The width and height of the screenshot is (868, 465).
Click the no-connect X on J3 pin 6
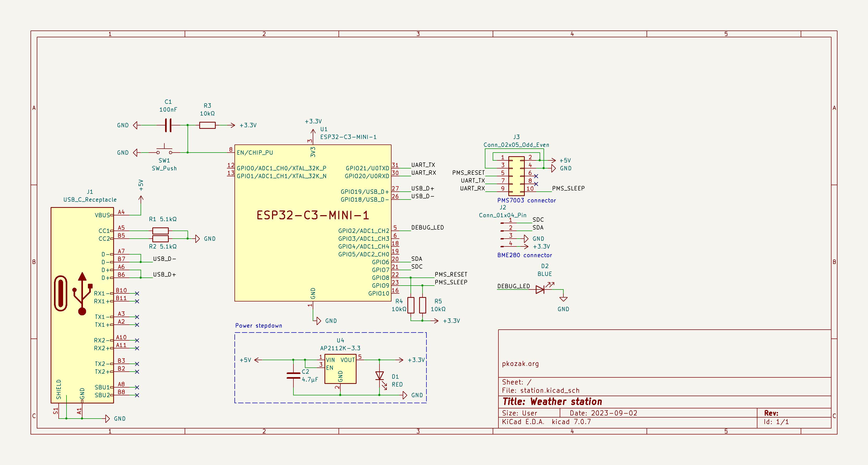pos(536,176)
